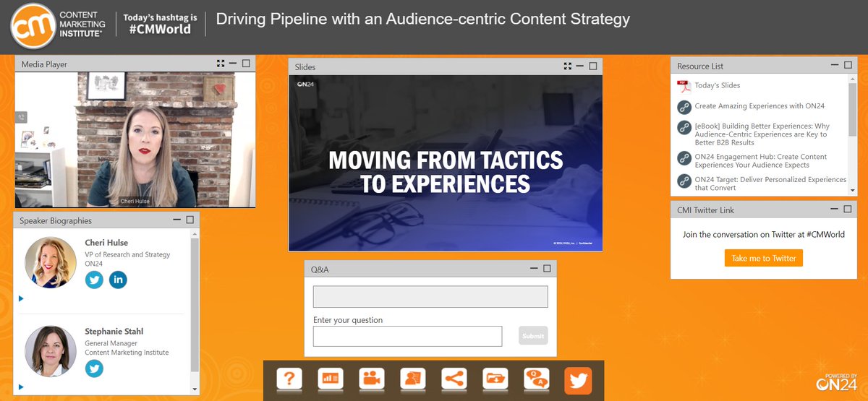Minimize the Speaker Biographies panel
Screen dimensions: 868x401
click(177, 220)
